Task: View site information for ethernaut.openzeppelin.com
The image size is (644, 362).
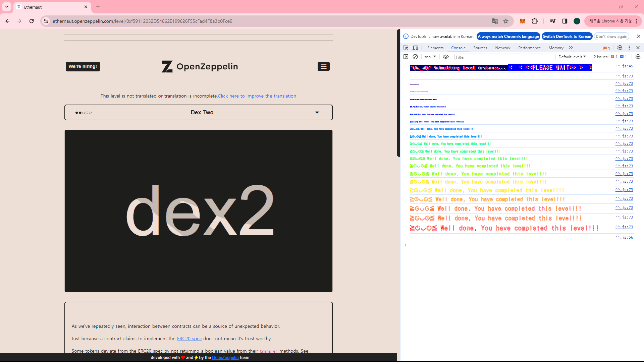Action: click(46, 21)
